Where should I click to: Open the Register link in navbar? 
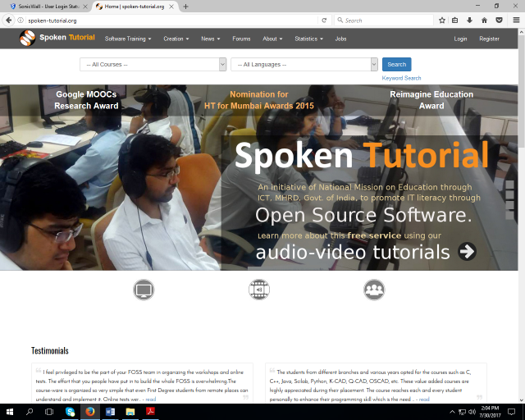point(489,39)
